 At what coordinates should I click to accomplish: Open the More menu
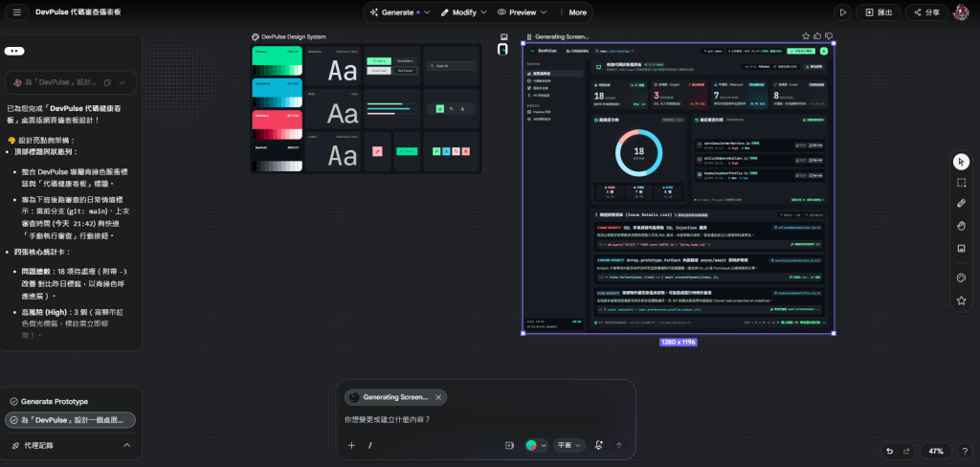[x=572, y=11]
